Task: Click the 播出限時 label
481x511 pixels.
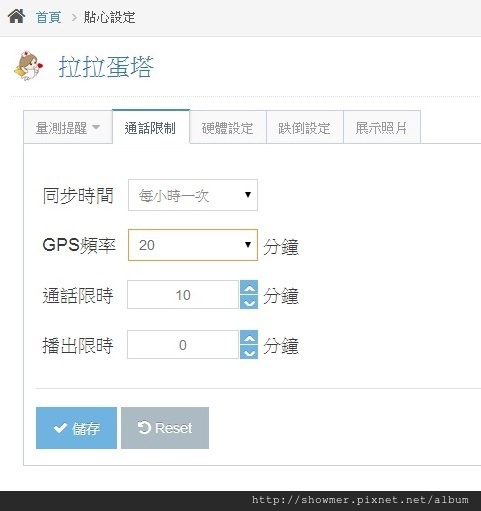Action: click(78, 346)
